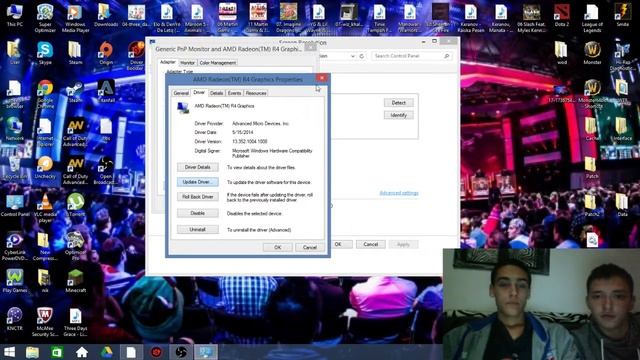640x360 pixels.
Task: Click the search magnifier icon in Control Panel
Action: [x=447, y=56]
